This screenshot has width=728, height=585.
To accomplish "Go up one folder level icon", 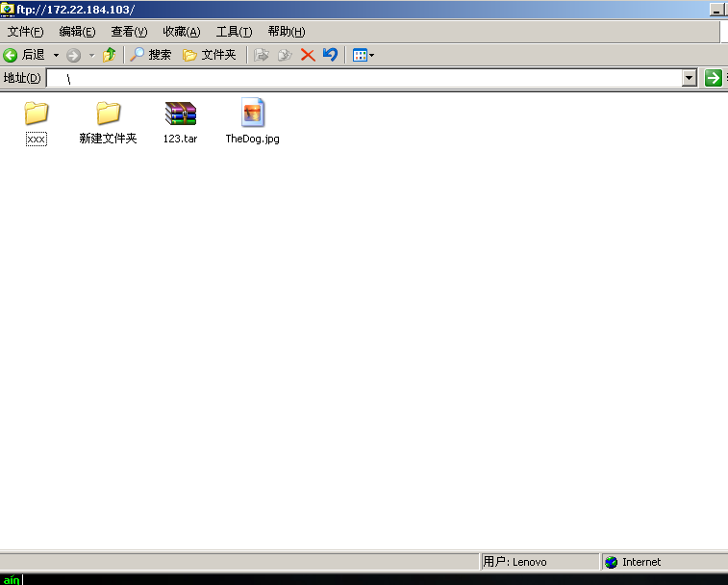I will (x=110, y=55).
